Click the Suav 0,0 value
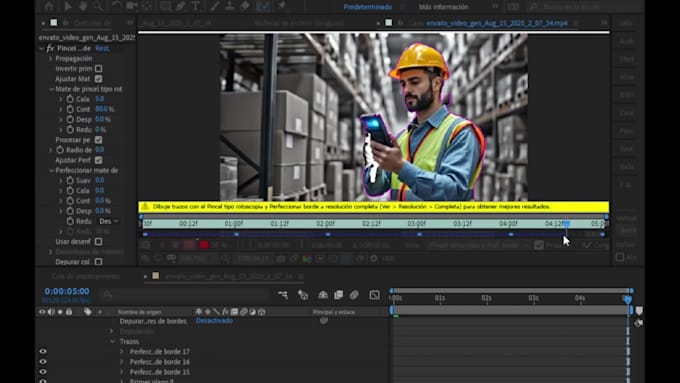Screen dimensions: 680x383 pos(100,180)
